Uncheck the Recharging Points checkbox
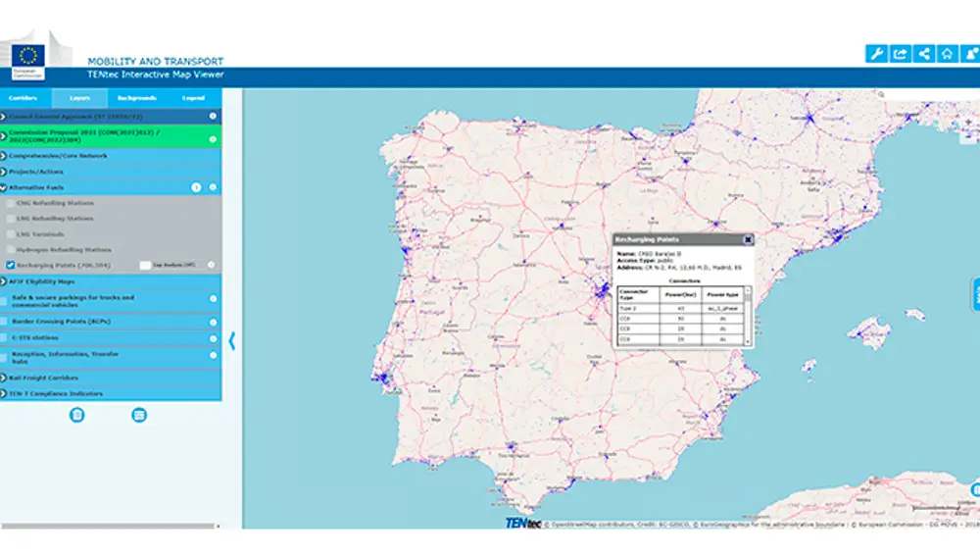Image resolution: width=980 pixels, height=556 pixels. click(11, 265)
